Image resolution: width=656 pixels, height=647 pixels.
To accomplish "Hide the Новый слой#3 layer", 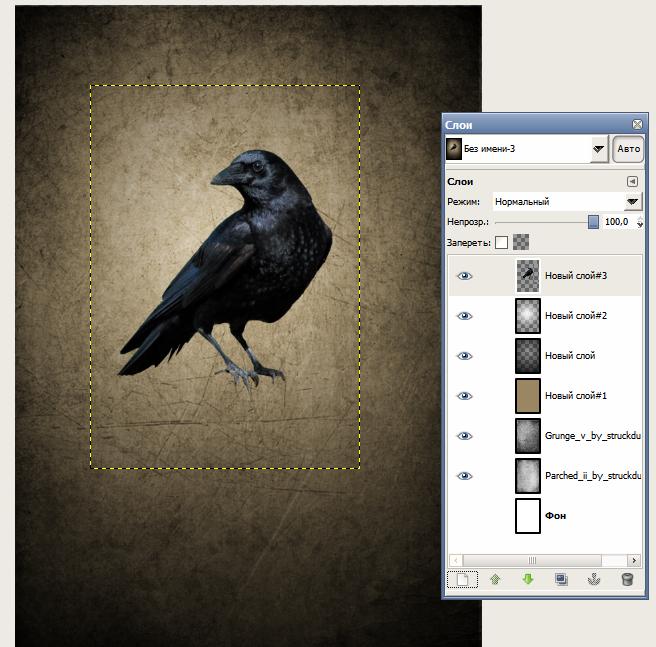I will point(464,276).
